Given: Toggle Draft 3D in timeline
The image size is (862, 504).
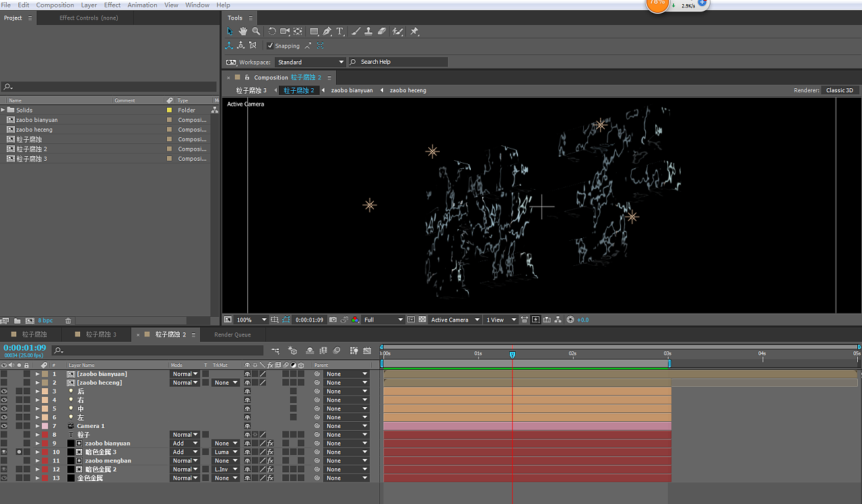Looking at the screenshot, I should coord(292,351).
